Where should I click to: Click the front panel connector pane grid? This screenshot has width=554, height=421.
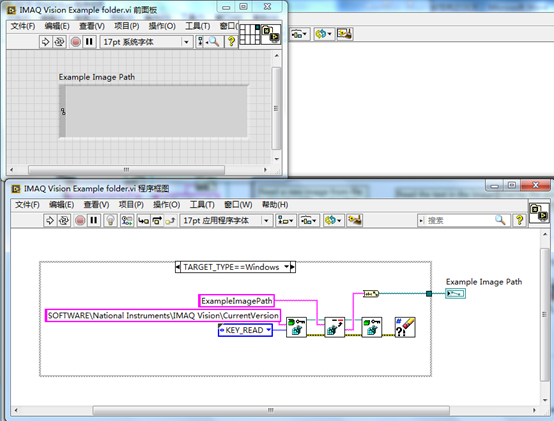(250, 34)
